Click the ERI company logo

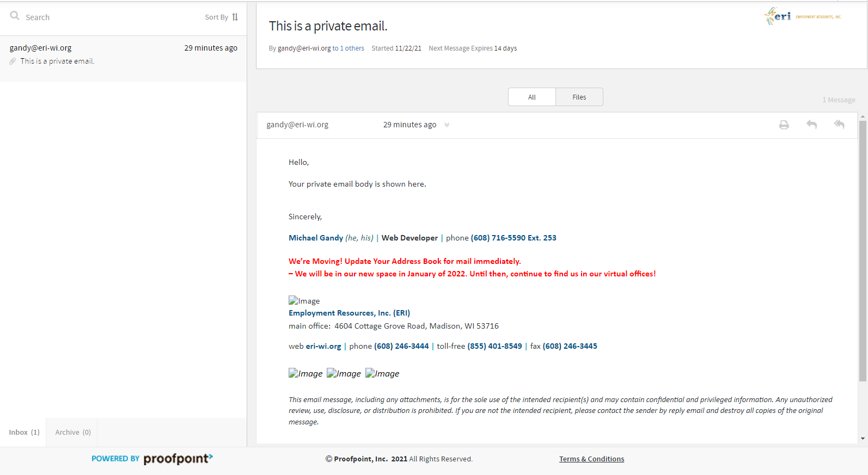click(802, 16)
